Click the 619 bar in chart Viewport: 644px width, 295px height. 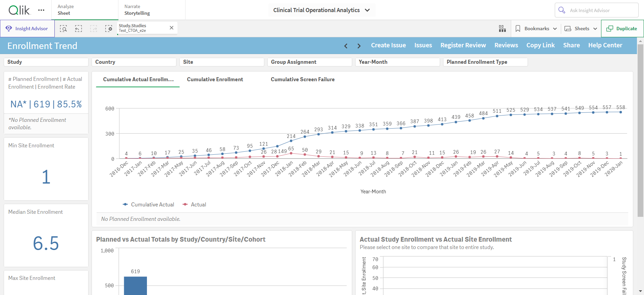(135, 286)
